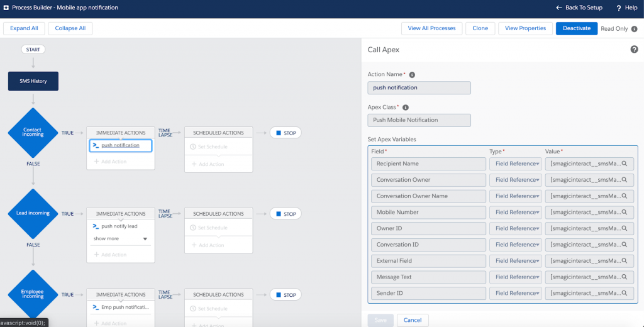Click the info icon beside Apex Class
The width and height of the screenshot is (644, 327).
(406, 108)
